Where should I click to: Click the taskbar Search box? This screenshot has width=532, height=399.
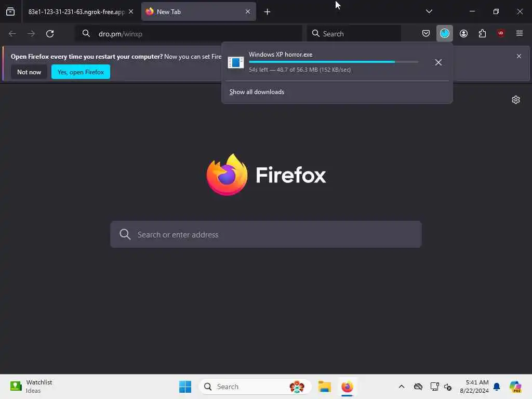tap(255, 387)
